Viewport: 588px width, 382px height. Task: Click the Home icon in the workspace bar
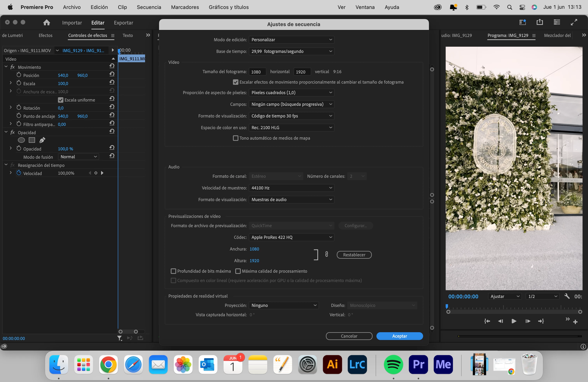(46, 23)
